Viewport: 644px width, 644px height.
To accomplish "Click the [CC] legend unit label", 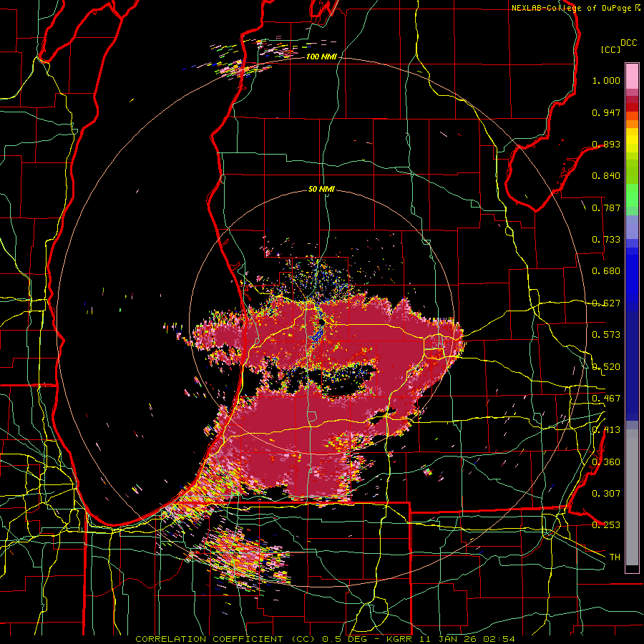I will [x=610, y=49].
